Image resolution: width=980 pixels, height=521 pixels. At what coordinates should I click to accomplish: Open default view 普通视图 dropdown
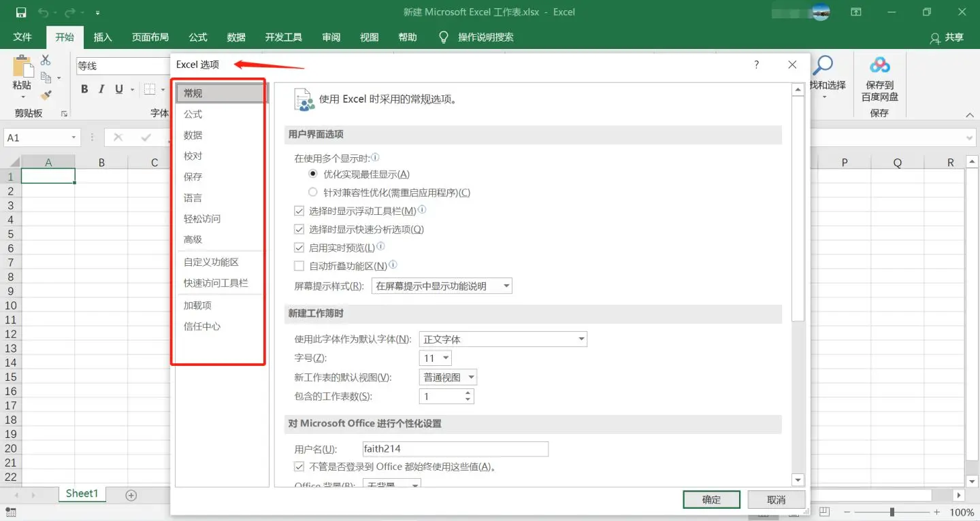448,377
